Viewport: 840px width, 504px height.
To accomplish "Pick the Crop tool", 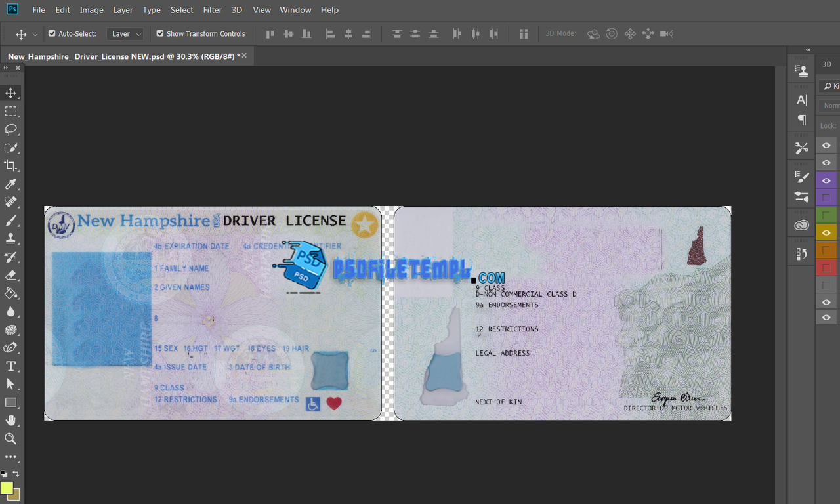I will [10, 165].
